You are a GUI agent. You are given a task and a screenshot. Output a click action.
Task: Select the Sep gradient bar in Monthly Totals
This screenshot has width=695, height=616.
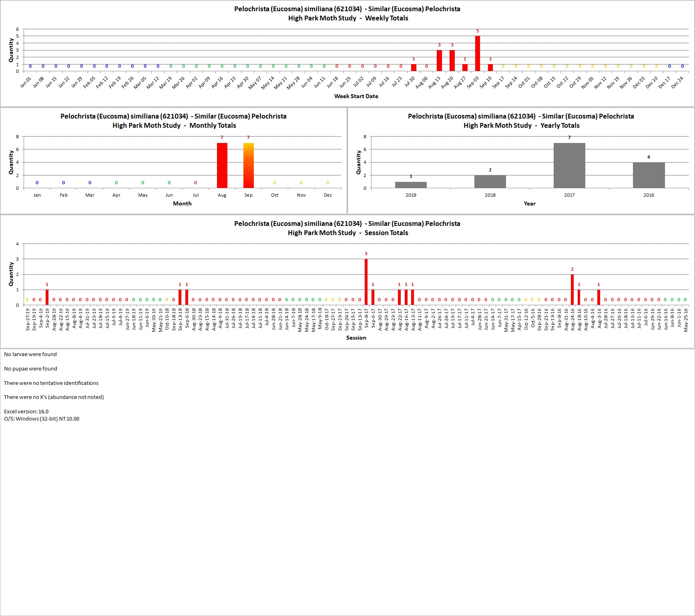249,165
